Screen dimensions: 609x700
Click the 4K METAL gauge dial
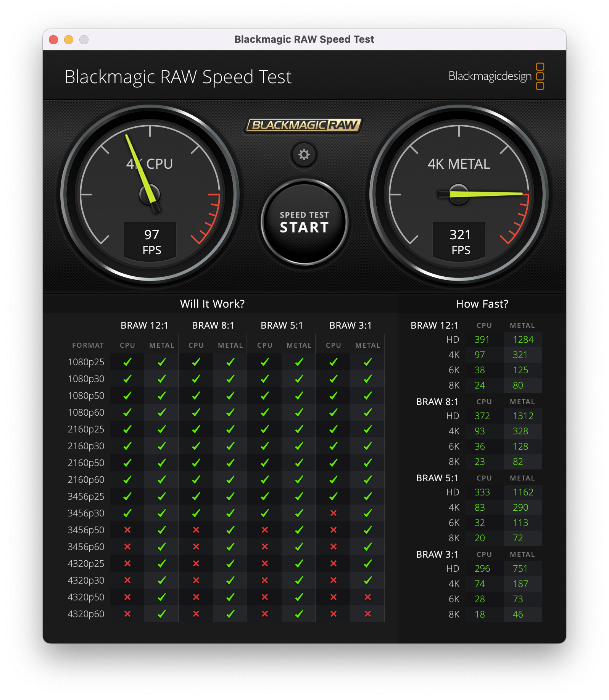[459, 194]
